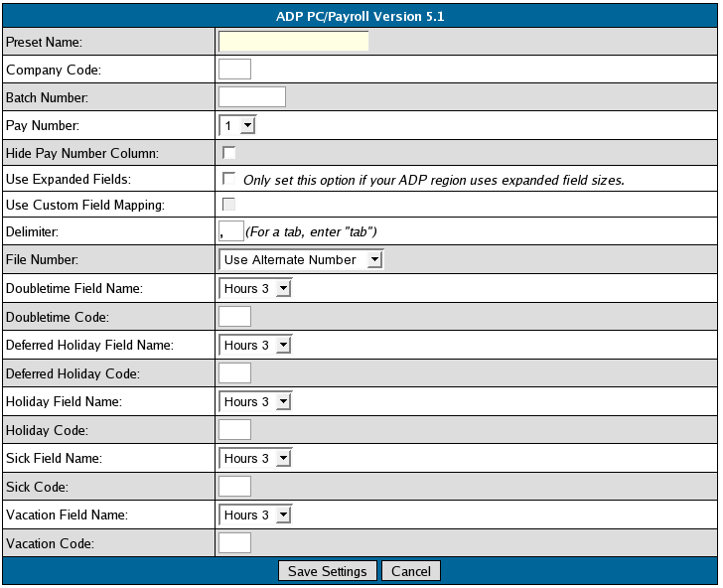Click the tab delimiter hint text
Viewport: 723px width, 588px height.
pos(311,231)
